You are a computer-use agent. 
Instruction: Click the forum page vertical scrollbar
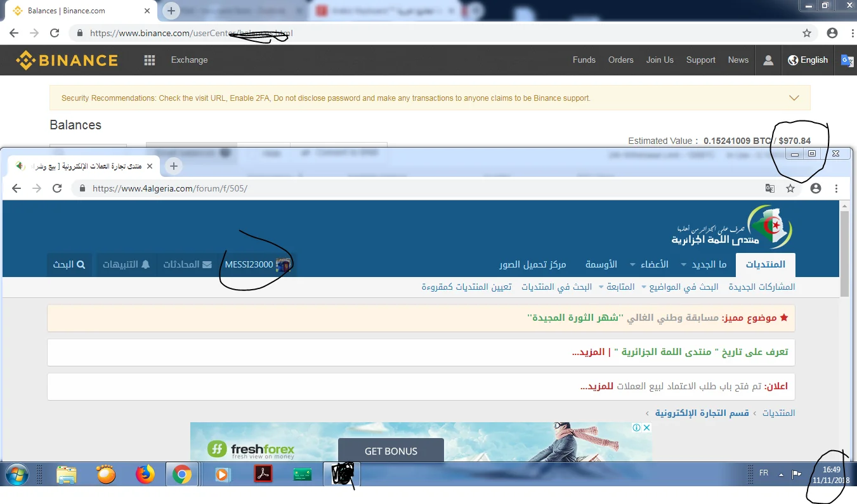pos(844,254)
